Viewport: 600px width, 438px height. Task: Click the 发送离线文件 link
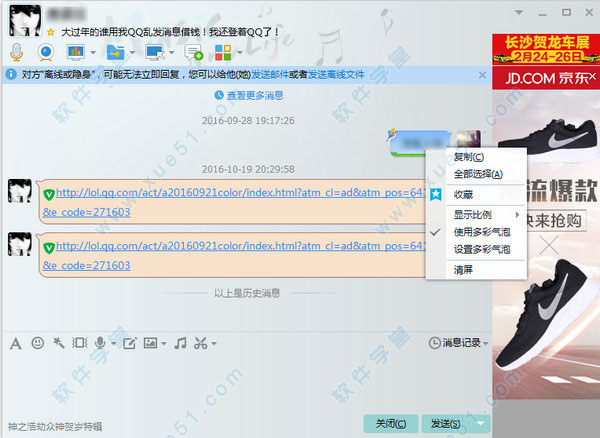(x=336, y=75)
